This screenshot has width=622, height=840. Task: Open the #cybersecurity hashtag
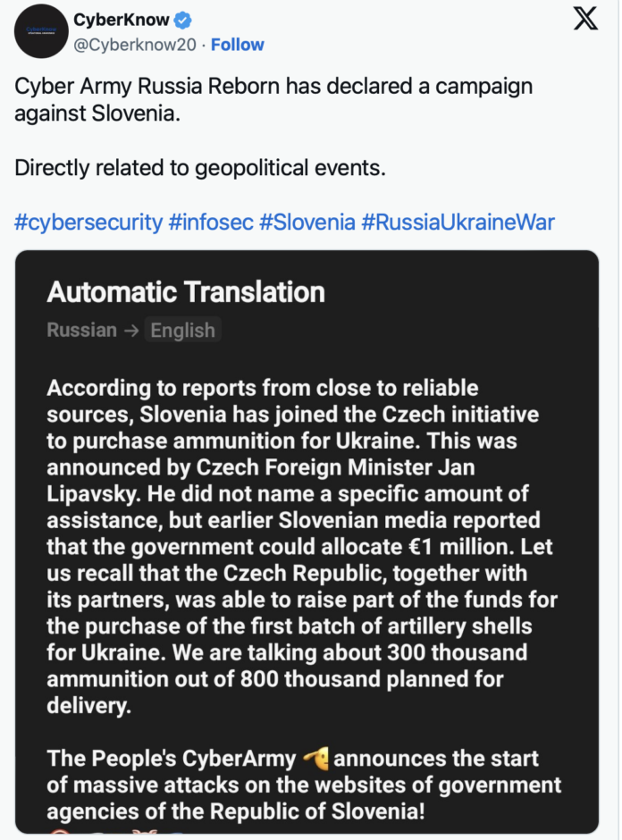point(88,222)
